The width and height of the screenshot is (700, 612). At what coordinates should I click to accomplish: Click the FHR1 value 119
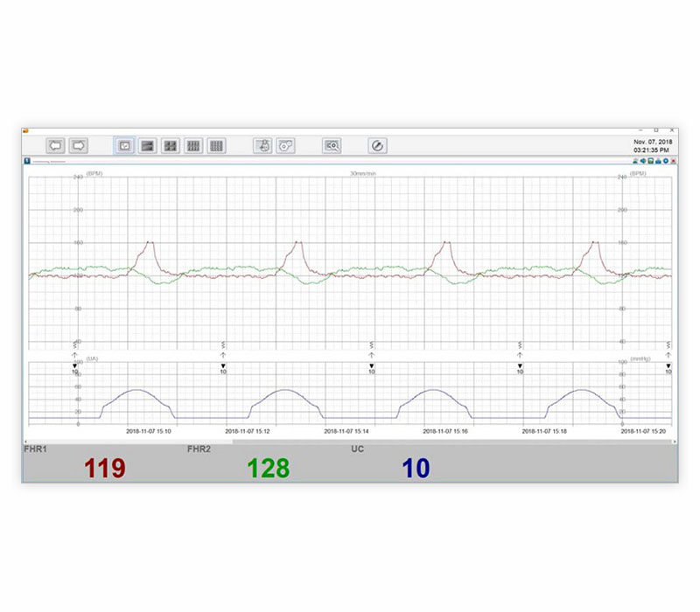coord(105,469)
